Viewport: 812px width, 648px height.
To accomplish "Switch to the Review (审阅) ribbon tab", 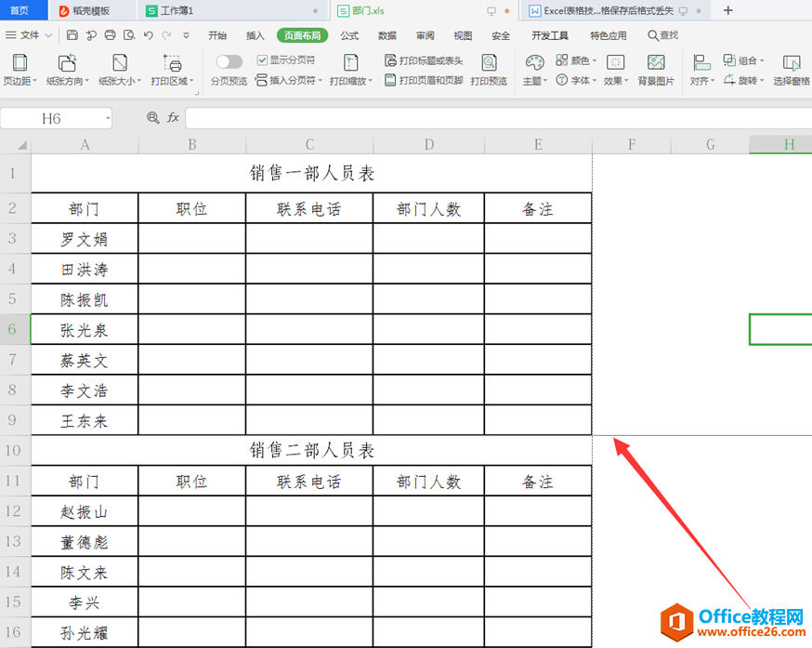I will click(x=426, y=35).
